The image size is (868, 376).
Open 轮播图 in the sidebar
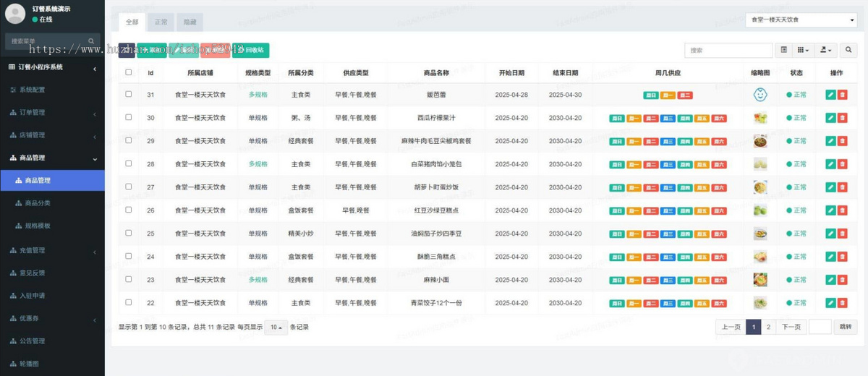coord(52,364)
